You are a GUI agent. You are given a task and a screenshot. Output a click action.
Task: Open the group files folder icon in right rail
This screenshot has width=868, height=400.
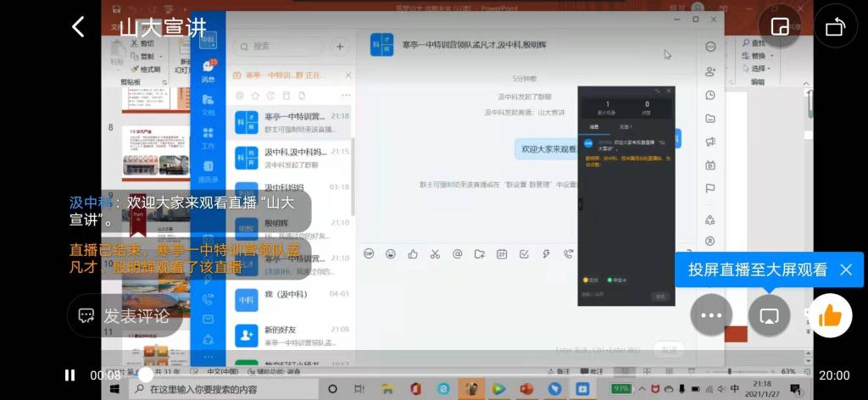711,119
